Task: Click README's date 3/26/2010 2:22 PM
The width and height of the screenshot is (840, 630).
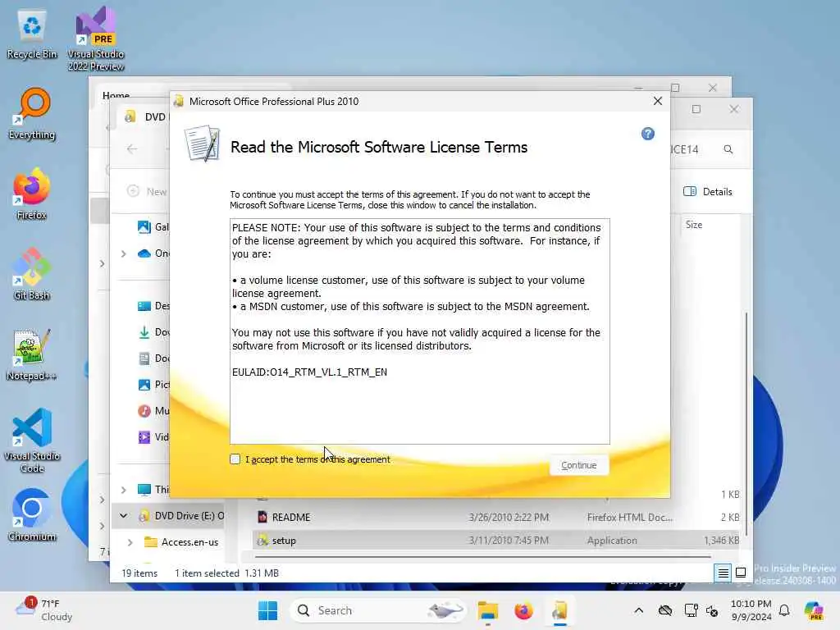Action: [x=509, y=517]
